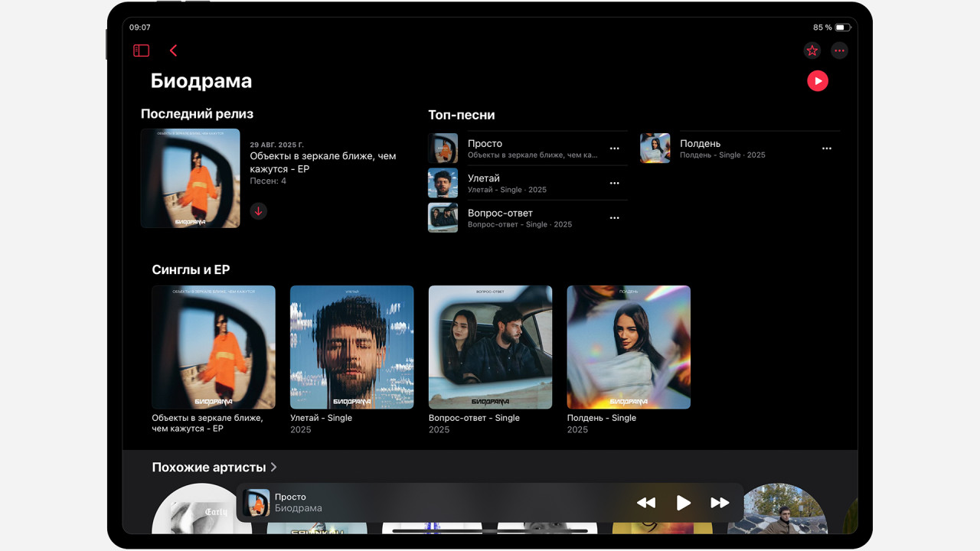Image resolution: width=980 pixels, height=551 pixels.
Task: Skip to next track in mini player
Action: point(720,503)
